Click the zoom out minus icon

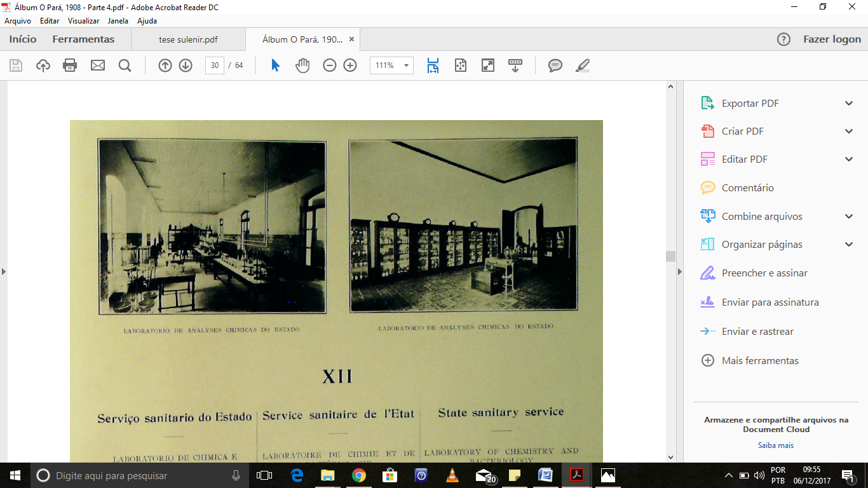(329, 65)
